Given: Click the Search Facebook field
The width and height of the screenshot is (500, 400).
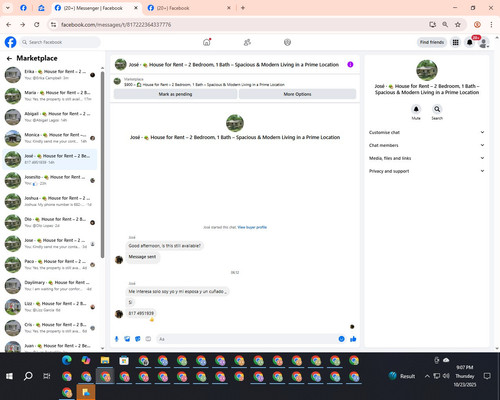Looking at the screenshot, I should pyautogui.click(x=60, y=42).
